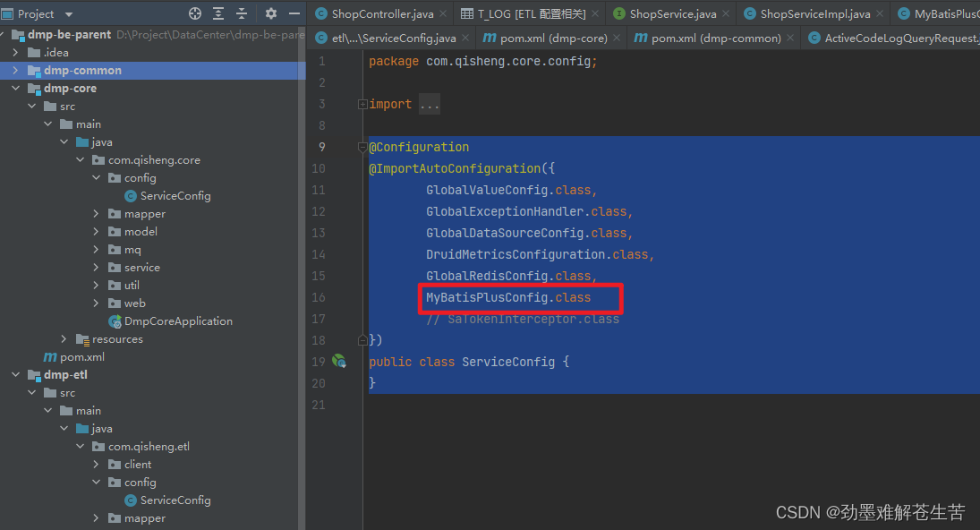Close the T_LOG tab
Image resolution: width=980 pixels, height=530 pixels.
[x=595, y=13]
